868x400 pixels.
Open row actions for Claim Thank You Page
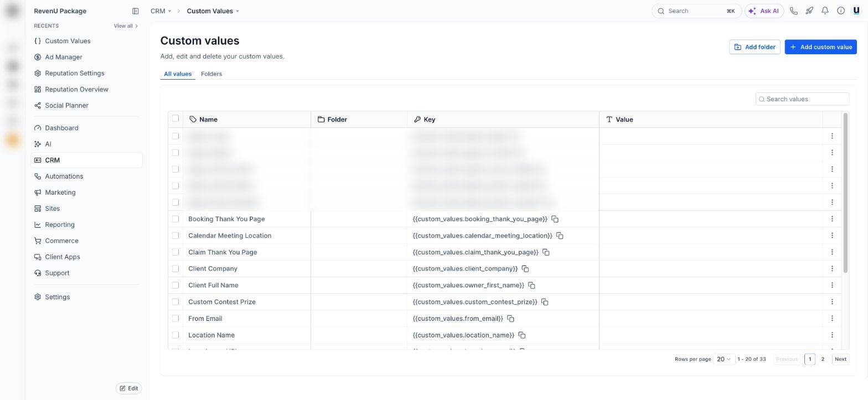coord(832,252)
